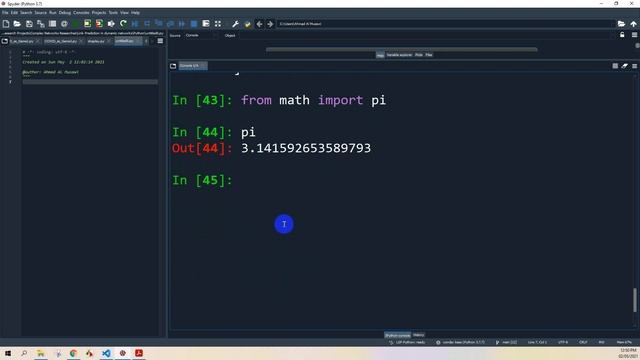Switch to the History tab
This screenshot has width=640, height=360.
pyautogui.click(x=418, y=335)
